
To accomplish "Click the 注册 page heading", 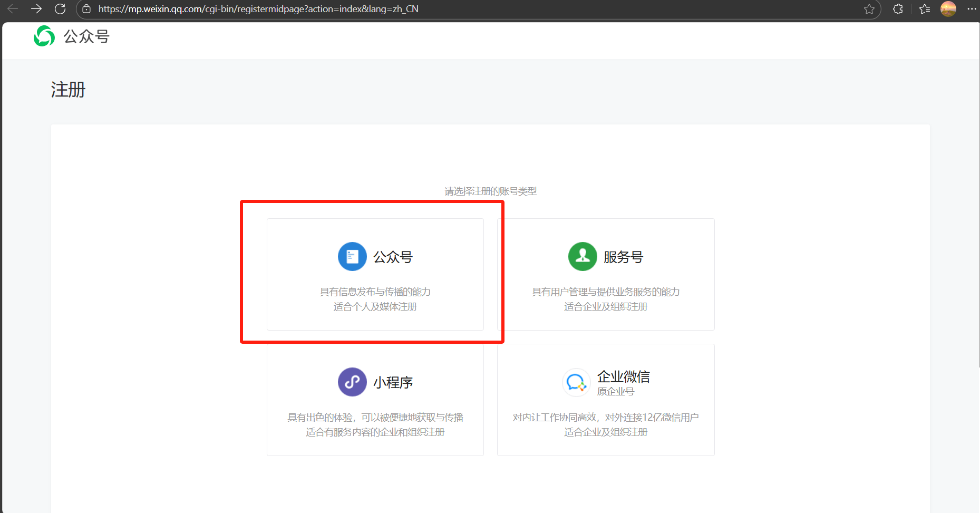I will (x=68, y=90).
